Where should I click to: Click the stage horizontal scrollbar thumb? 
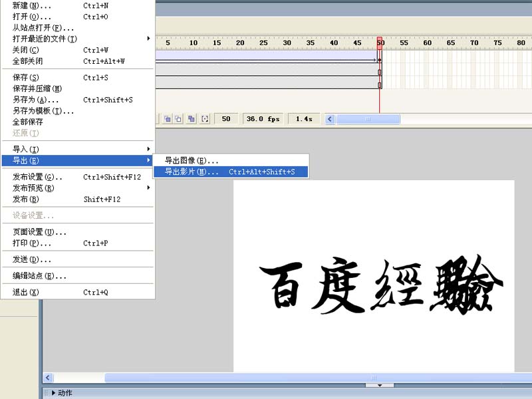coord(319,378)
